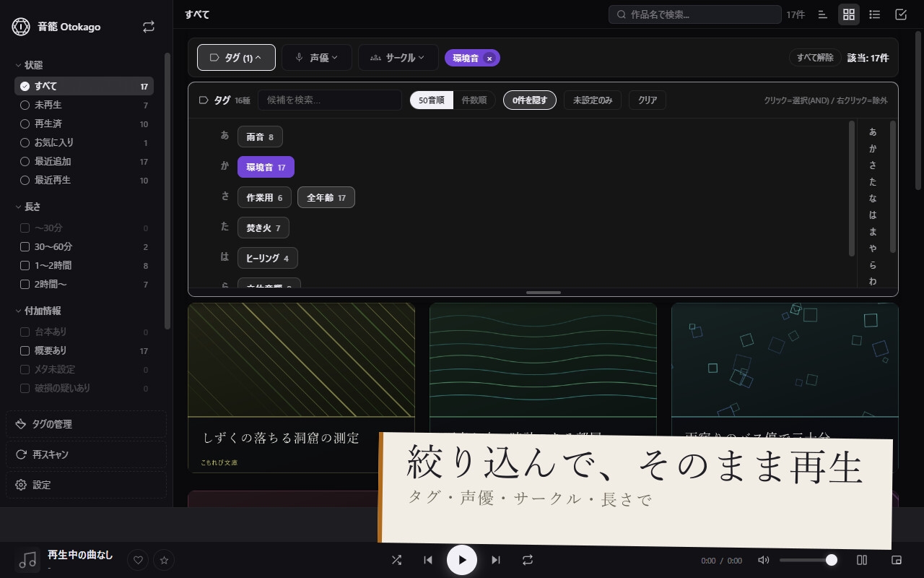Skip to next track
The image size is (924, 578).
coord(496,560)
